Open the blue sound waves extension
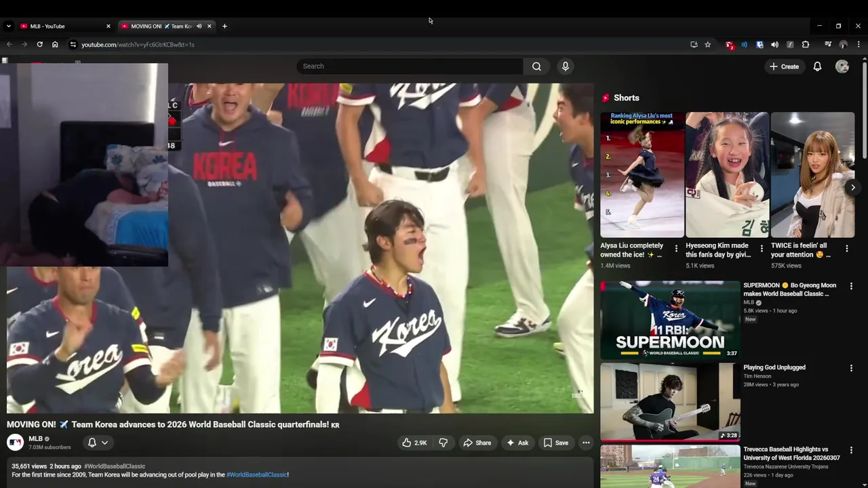868x488 pixels. tap(744, 45)
